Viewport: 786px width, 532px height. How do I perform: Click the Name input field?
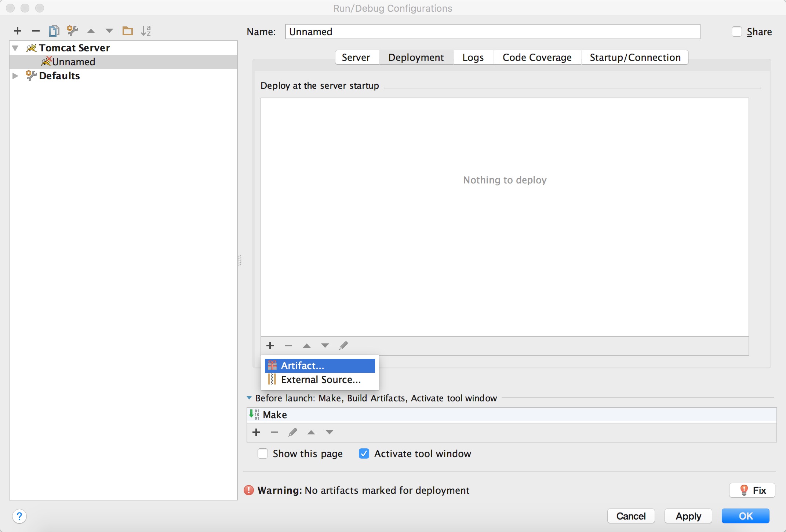tap(493, 31)
